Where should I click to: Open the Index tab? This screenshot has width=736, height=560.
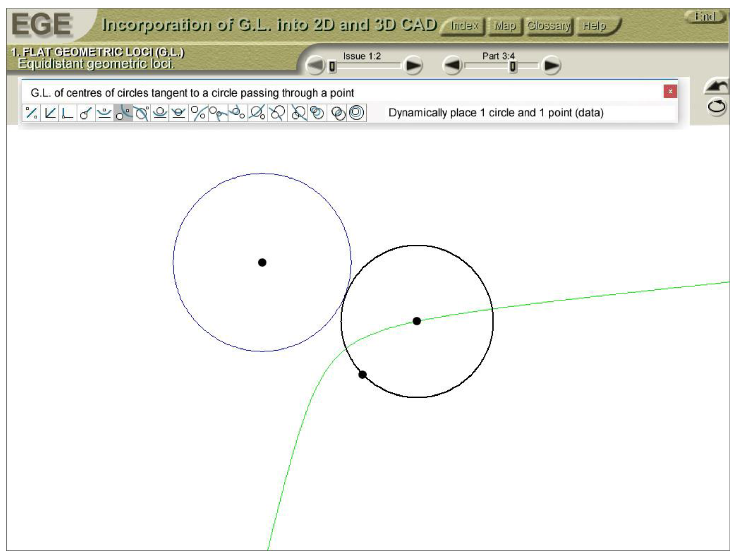coord(464,26)
